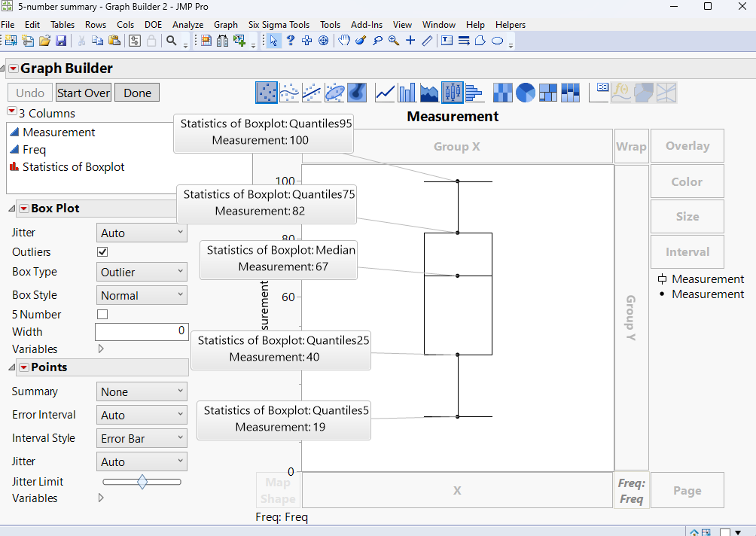Screen dimensions: 756x536
Task: Click the Jitter Limit slider handle
Action: [x=142, y=482]
